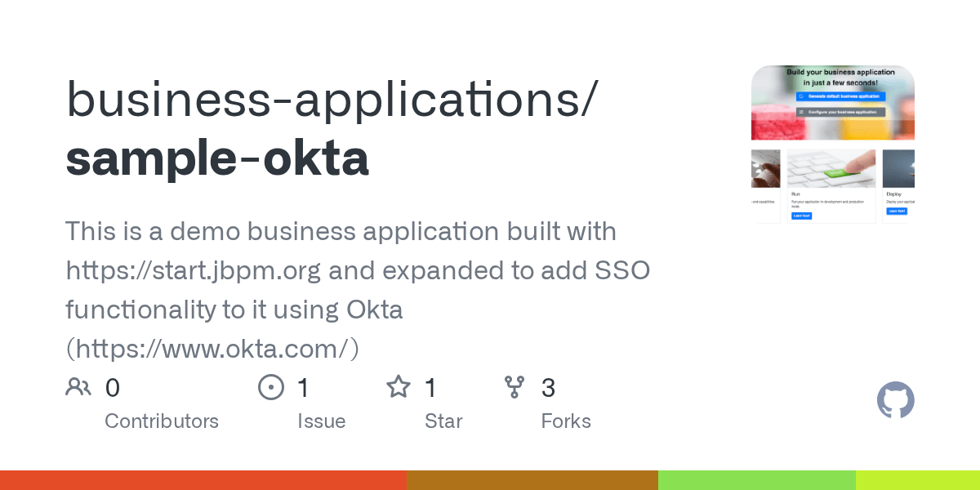Select the yellow-green language bar segment

click(x=918, y=480)
